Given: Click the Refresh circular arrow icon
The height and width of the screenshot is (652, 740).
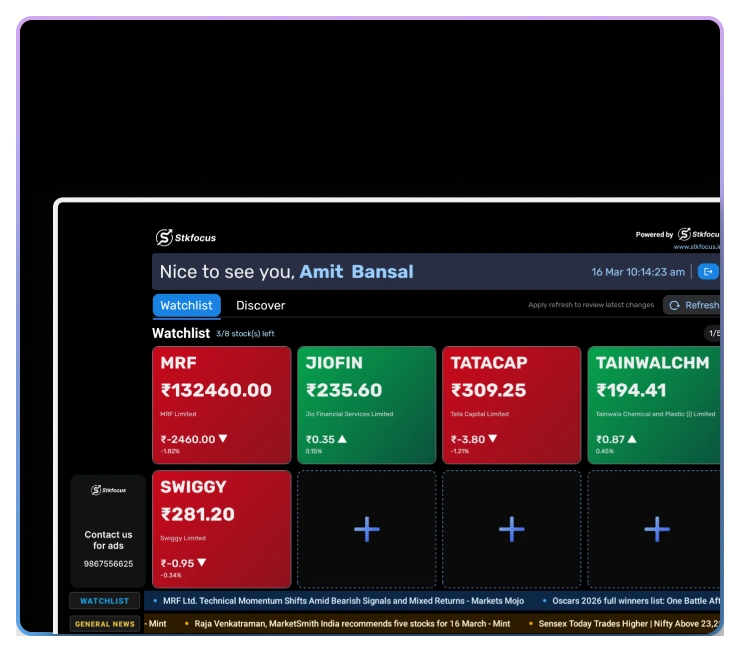Looking at the screenshot, I should (x=674, y=306).
